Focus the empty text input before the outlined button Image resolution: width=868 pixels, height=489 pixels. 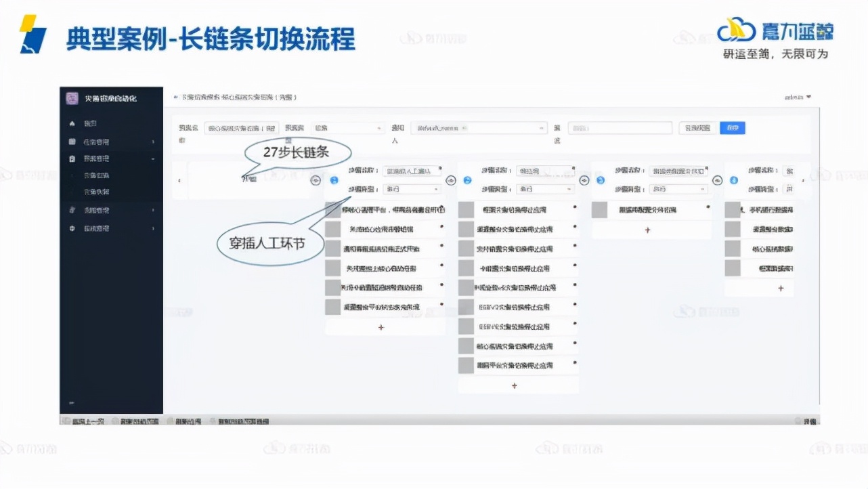[620, 127]
